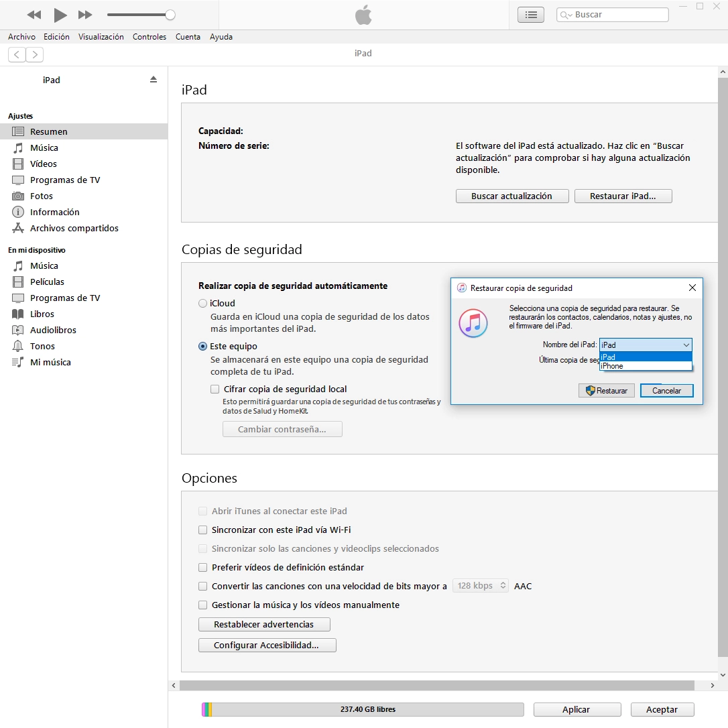Viewport: 728px width, 728px height.
Task: Open the Visualización menu
Action: [x=101, y=37]
